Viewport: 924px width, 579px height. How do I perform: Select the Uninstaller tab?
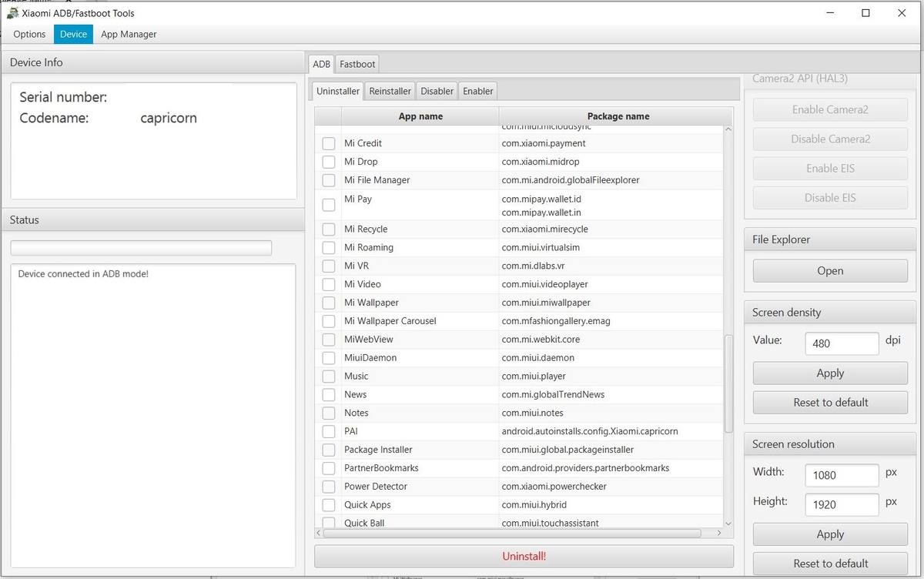pos(338,91)
